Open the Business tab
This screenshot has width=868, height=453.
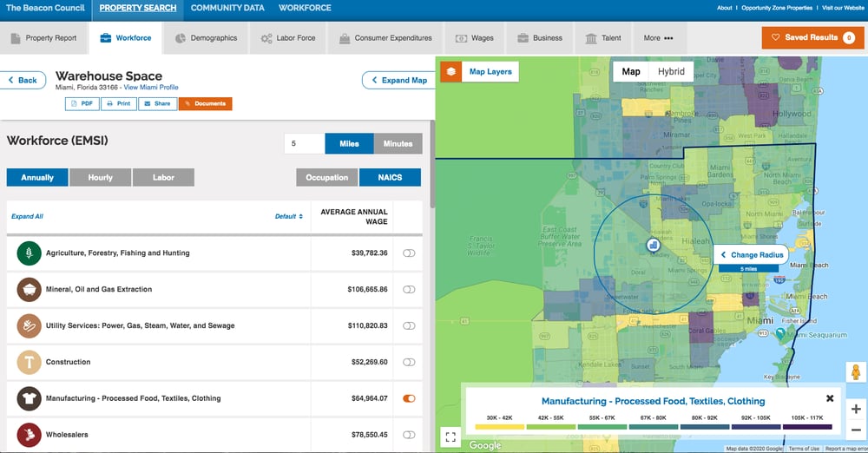click(540, 37)
